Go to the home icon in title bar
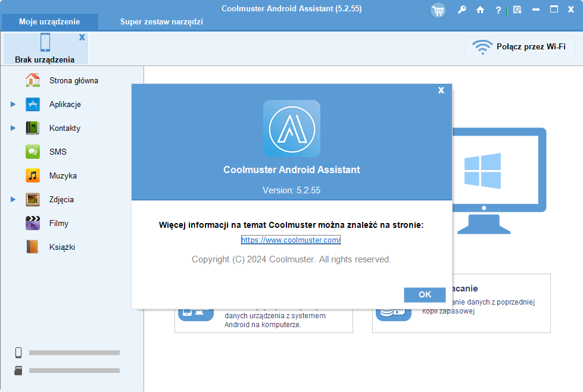The height and width of the screenshot is (392, 583). click(x=480, y=10)
